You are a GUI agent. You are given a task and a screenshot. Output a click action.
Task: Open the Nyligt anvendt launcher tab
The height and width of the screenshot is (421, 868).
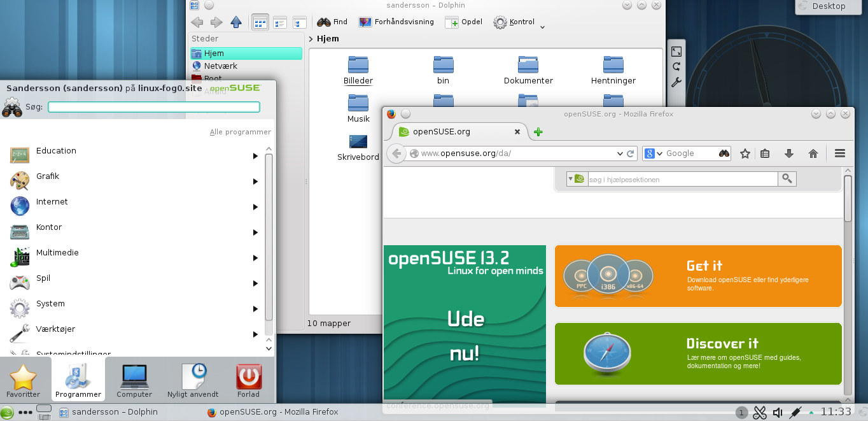point(193,380)
